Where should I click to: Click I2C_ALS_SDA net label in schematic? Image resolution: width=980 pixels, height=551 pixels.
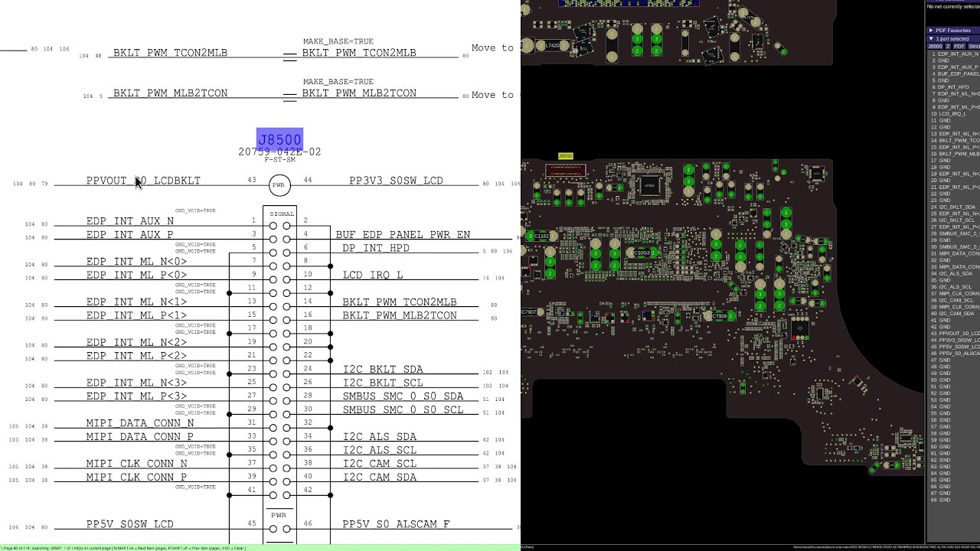click(x=379, y=436)
